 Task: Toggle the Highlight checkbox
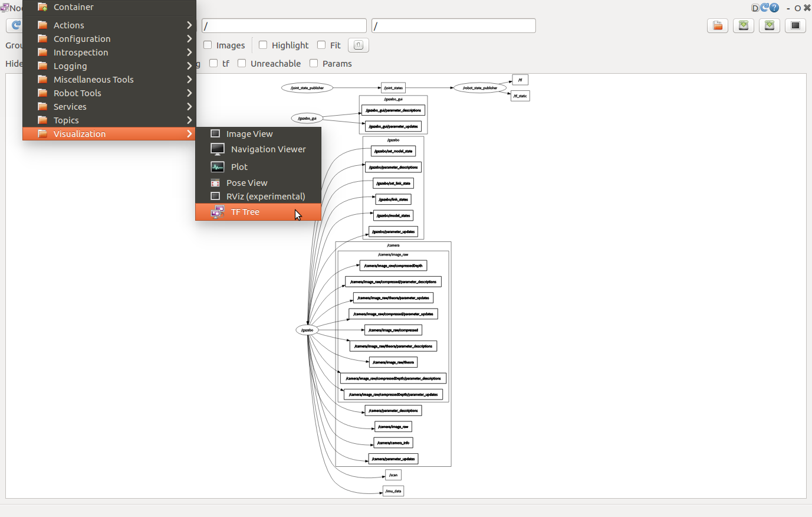tap(263, 45)
